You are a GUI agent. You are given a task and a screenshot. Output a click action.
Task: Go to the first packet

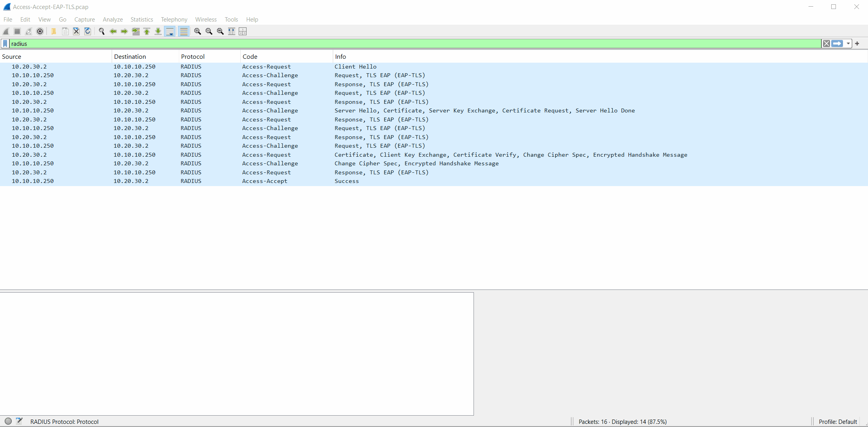click(147, 31)
